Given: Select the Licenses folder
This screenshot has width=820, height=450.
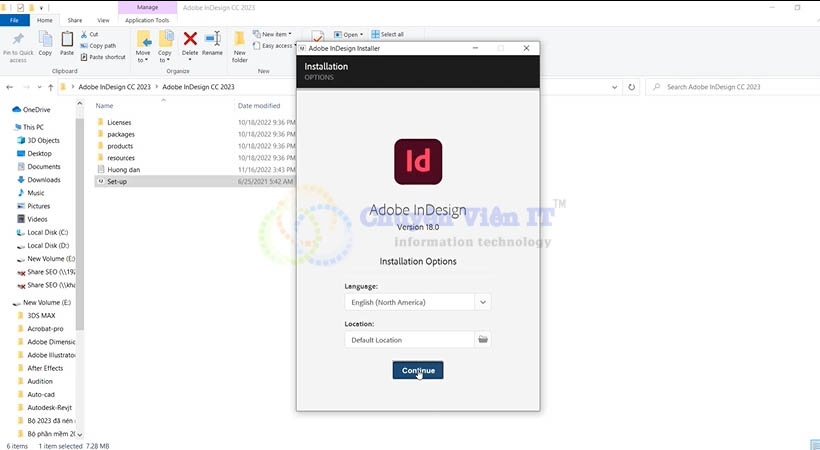Looking at the screenshot, I should click(119, 122).
